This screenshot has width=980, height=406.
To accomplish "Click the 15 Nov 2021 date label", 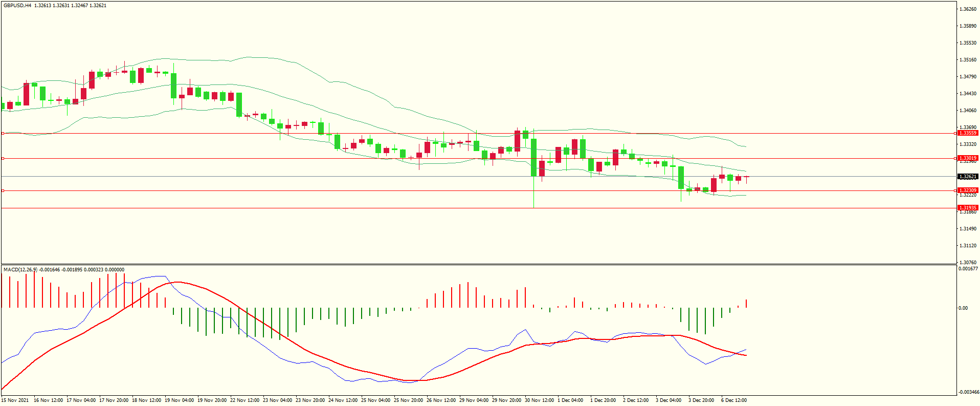I will pos(15,400).
